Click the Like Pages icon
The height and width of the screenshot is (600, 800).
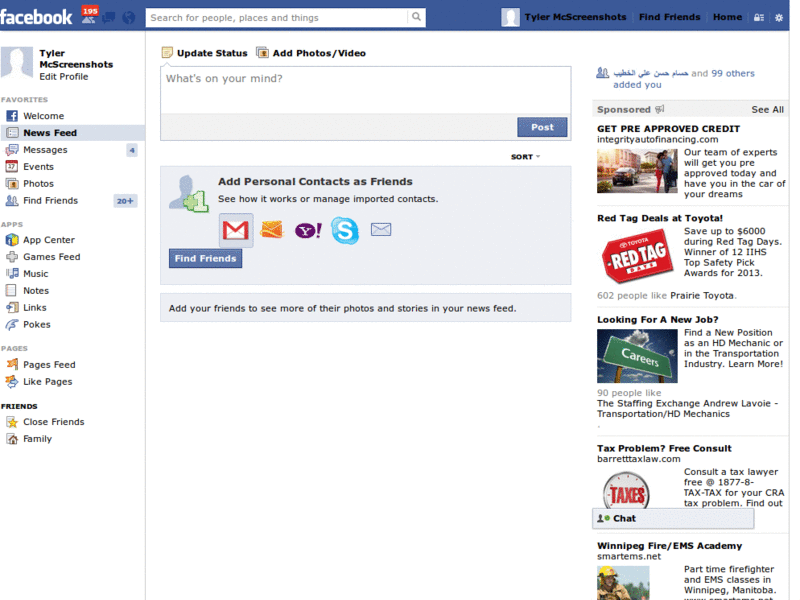(12, 382)
